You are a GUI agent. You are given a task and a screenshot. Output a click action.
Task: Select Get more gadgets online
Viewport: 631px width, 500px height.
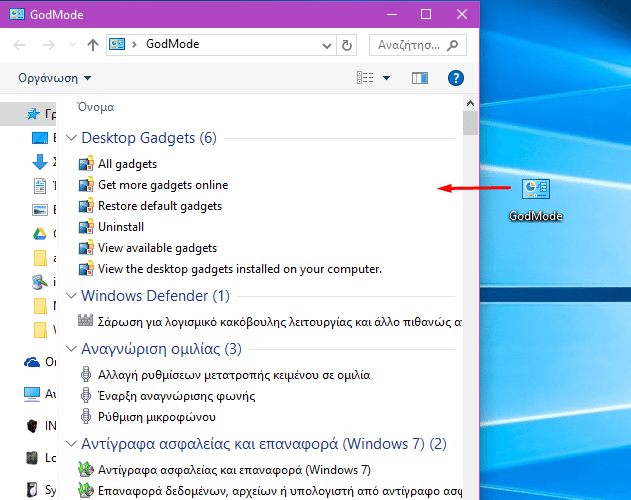[x=163, y=185]
